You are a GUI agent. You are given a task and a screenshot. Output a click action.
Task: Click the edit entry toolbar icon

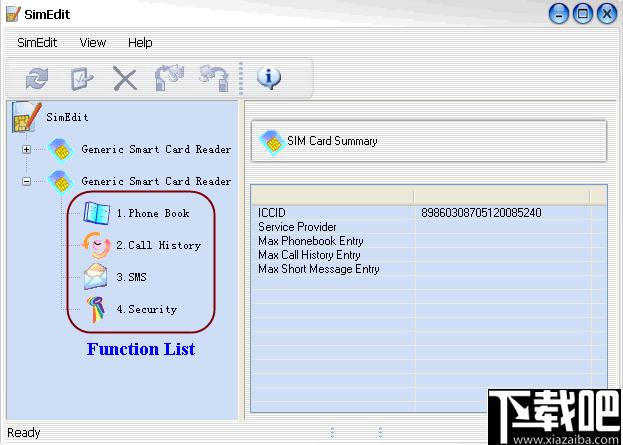click(81, 79)
